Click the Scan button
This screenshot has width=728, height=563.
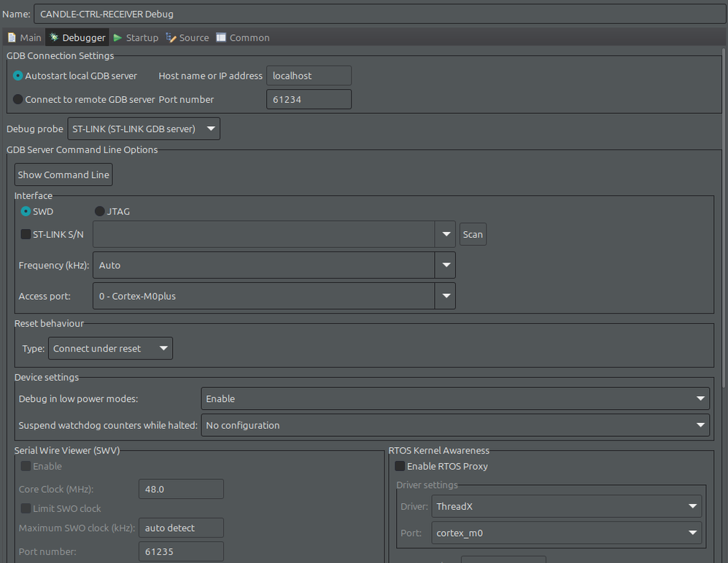(473, 234)
